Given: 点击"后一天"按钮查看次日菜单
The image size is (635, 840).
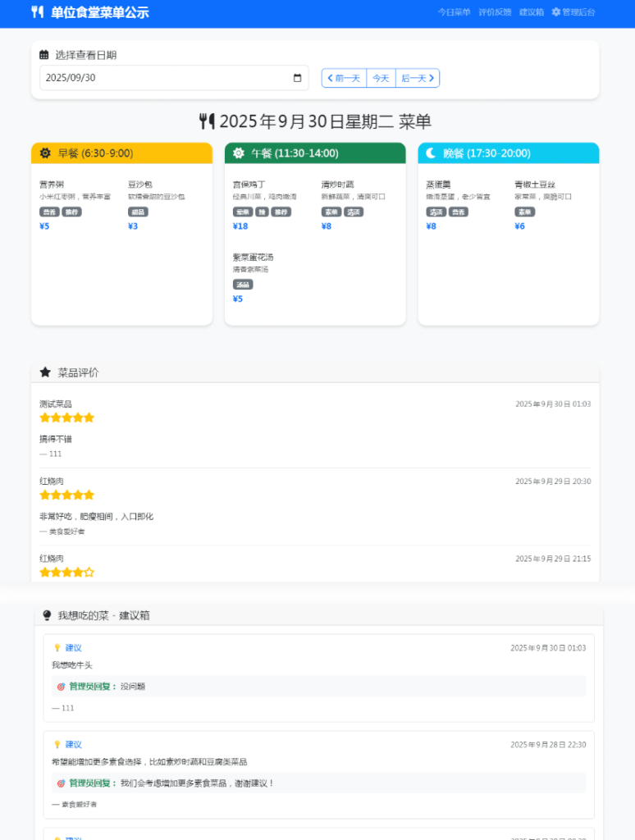Looking at the screenshot, I should (415, 77).
